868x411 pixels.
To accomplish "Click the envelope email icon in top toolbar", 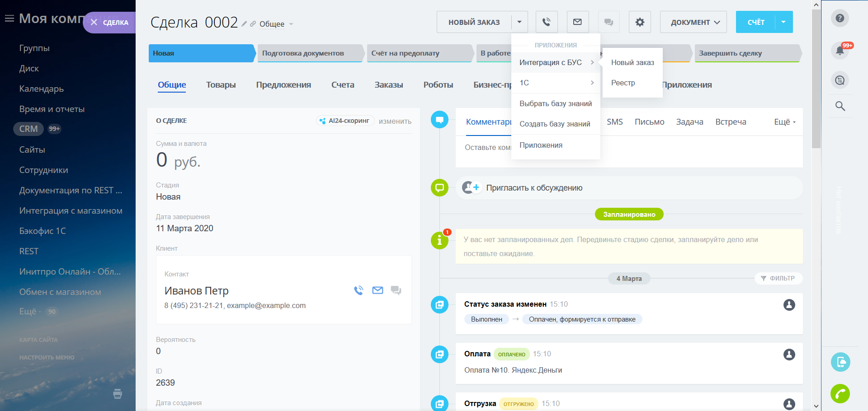I will [x=577, y=22].
